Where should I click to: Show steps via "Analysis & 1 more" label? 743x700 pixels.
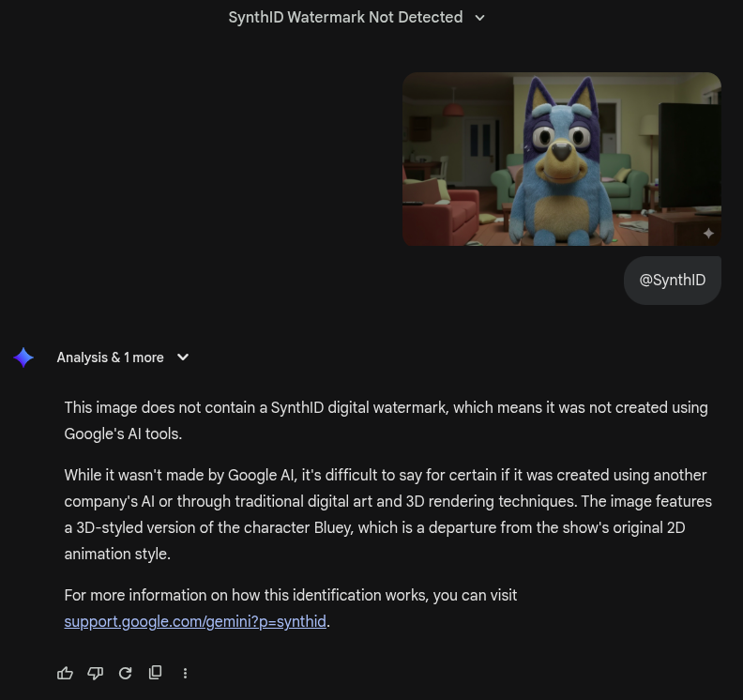click(110, 358)
